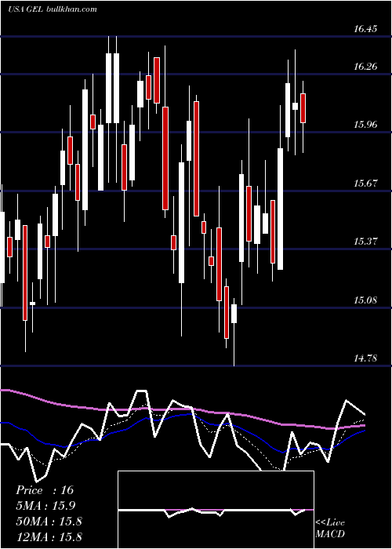
Task: Select the 16.45 price axis label
Action: point(365,29)
